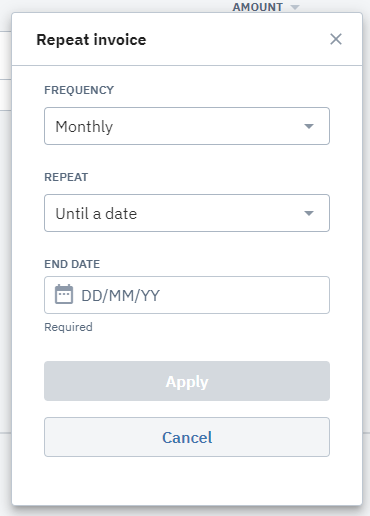This screenshot has width=370, height=516.
Task: Click the Required helper text
Action: pyautogui.click(x=68, y=327)
